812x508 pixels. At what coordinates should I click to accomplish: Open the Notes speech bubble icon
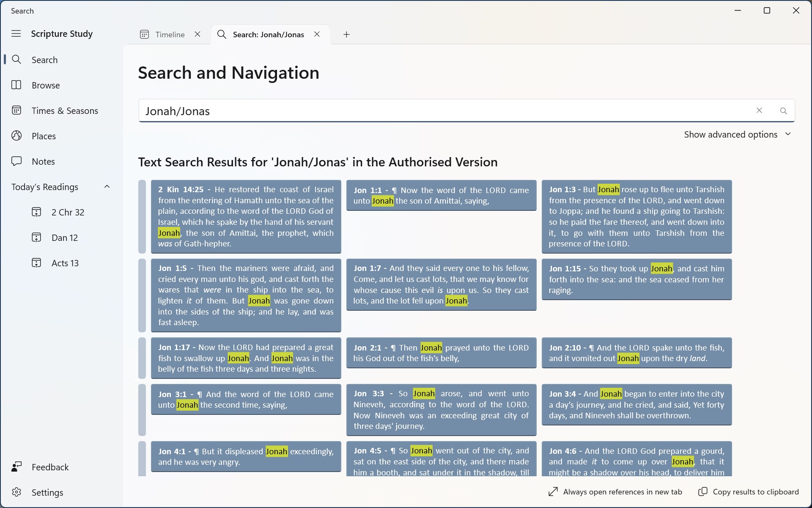coord(16,161)
